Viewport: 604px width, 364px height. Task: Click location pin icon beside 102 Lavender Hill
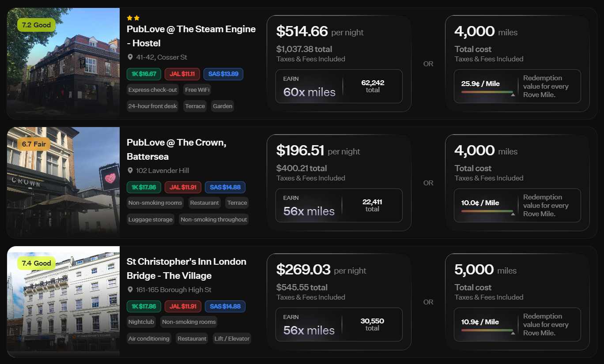[130, 171]
